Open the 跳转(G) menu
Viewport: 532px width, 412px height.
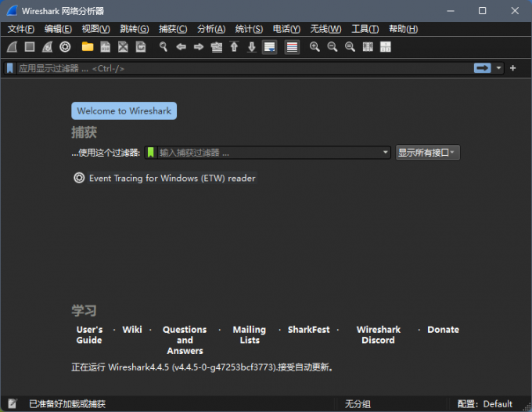click(135, 29)
